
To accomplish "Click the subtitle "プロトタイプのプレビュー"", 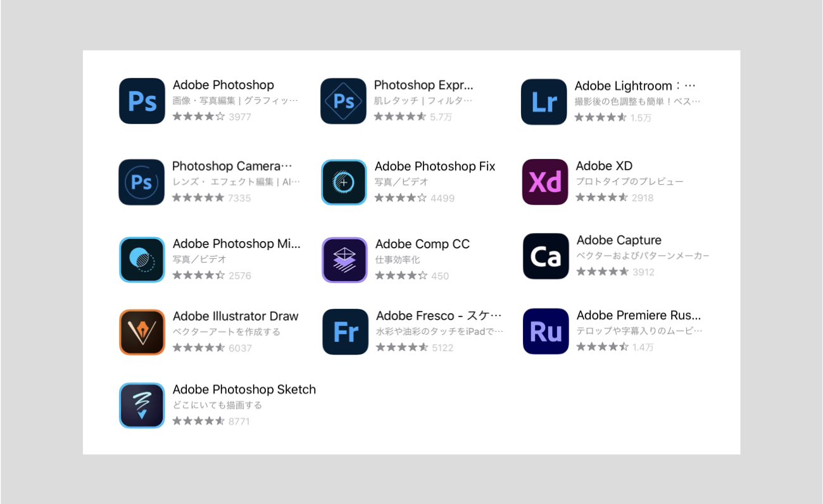I will 630,182.
